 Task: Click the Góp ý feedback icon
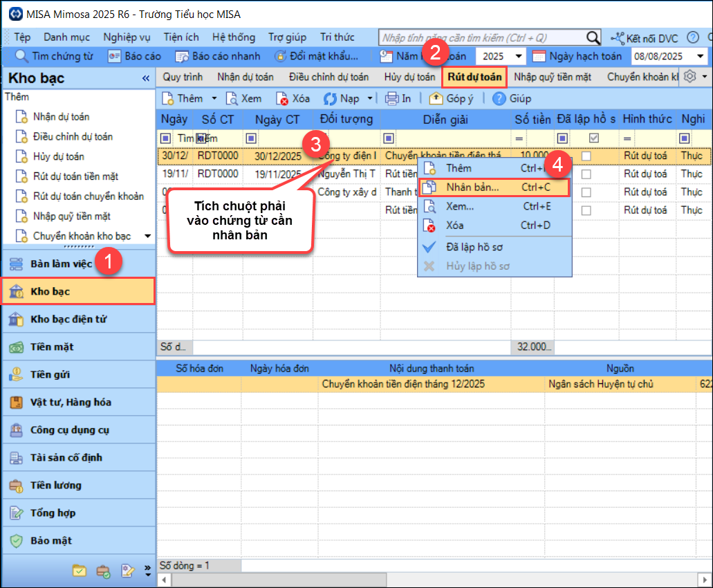click(x=436, y=98)
